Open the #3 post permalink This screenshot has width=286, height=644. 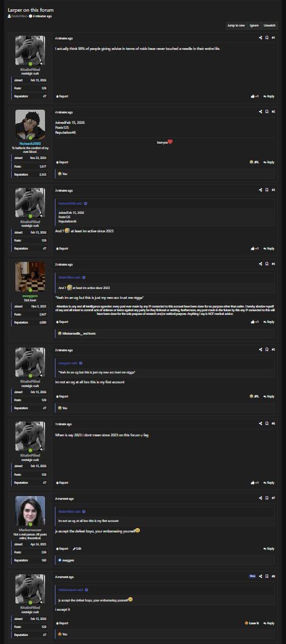273,190
